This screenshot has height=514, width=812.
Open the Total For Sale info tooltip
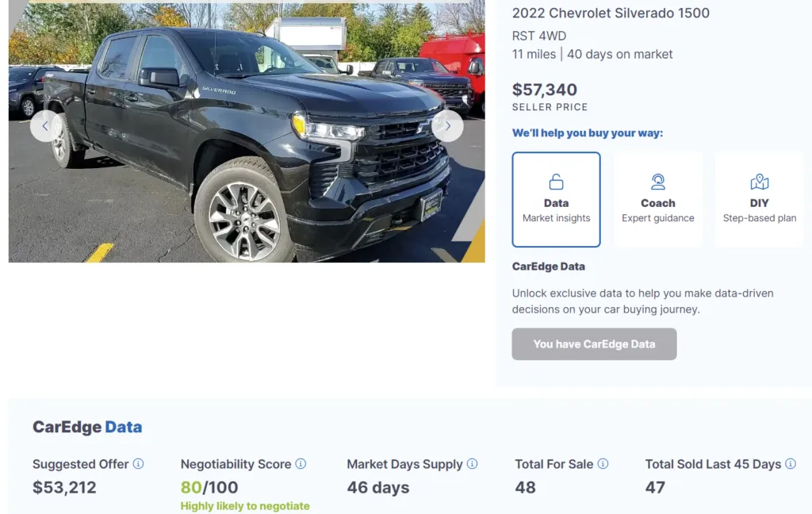[603, 464]
